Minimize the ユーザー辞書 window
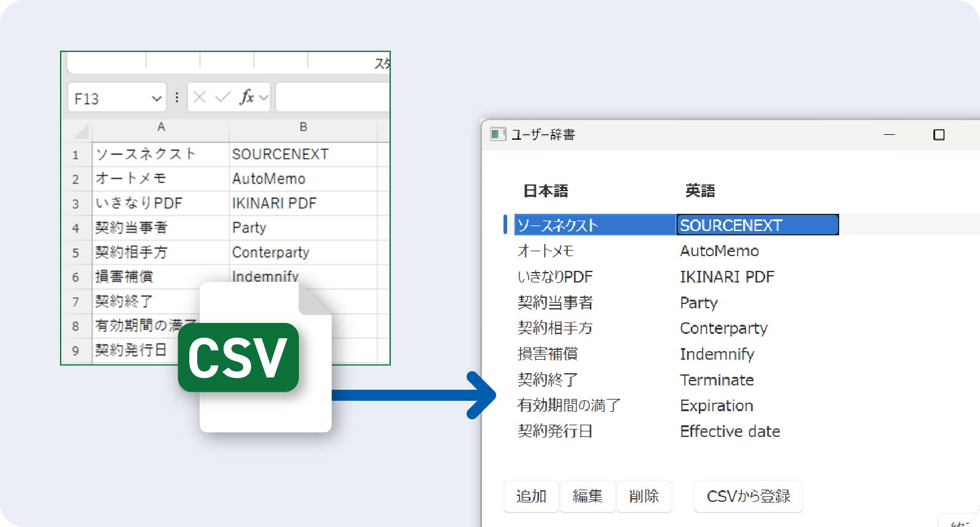Image resolution: width=980 pixels, height=527 pixels. (889, 134)
